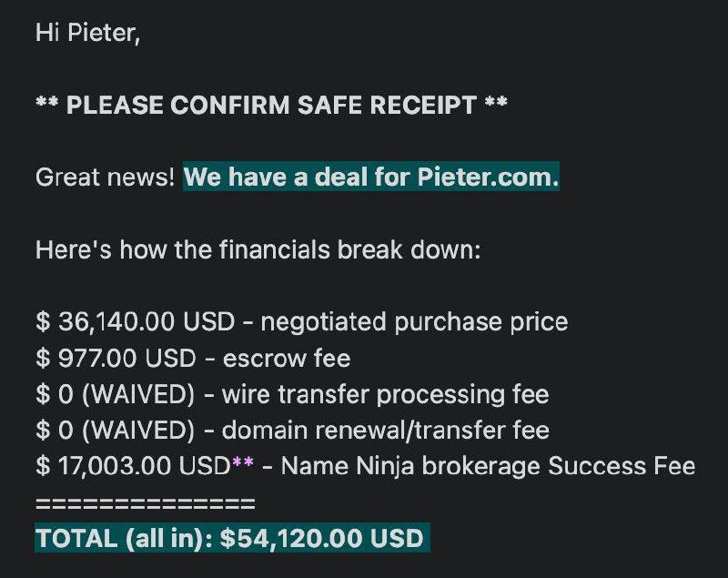Viewport: 728px width, 578px height.
Task: Click the "Here's how the financials" line
Action: (258, 249)
